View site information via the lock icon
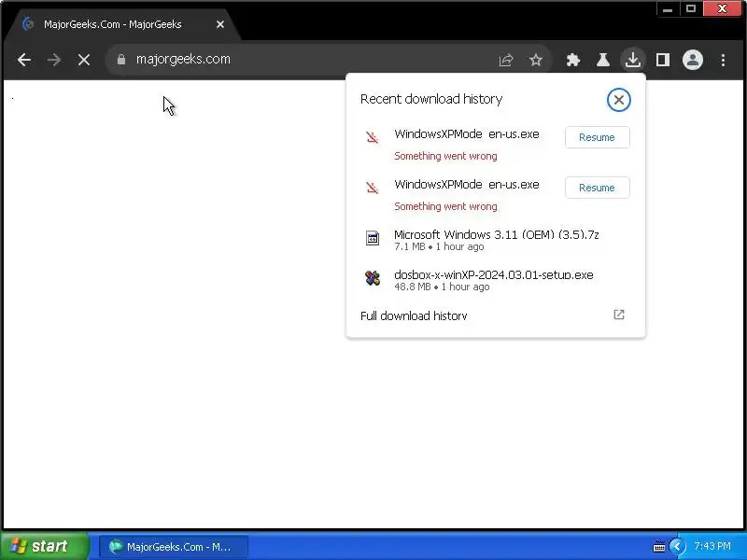The height and width of the screenshot is (560, 747). pyautogui.click(x=121, y=60)
